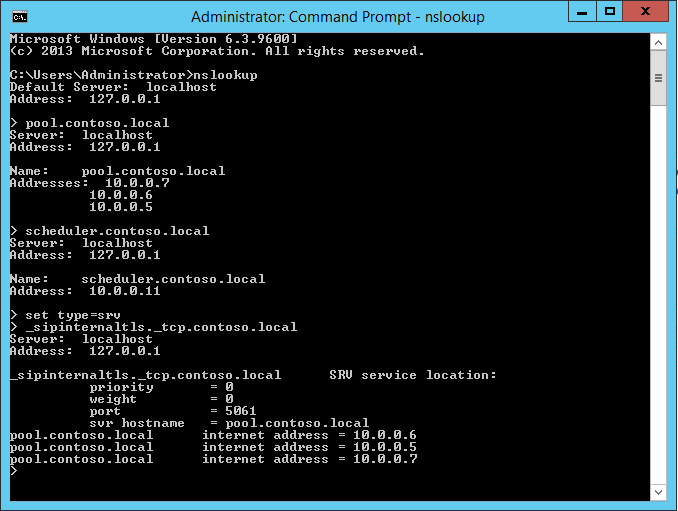Click the 'svr hostname = pool.contoso.local' line

tap(229, 423)
